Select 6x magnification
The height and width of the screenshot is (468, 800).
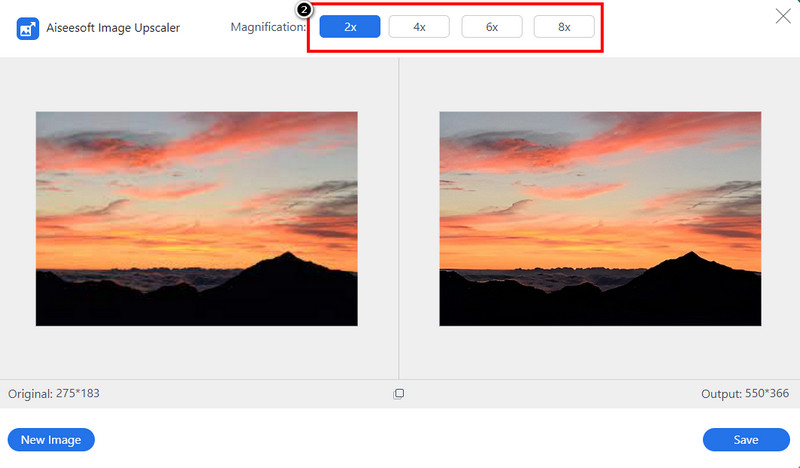pyautogui.click(x=492, y=27)
